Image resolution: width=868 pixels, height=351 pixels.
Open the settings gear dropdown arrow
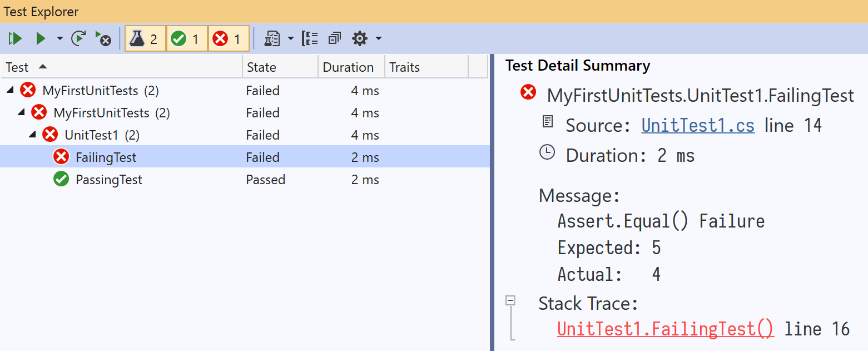[x=379, y=39]
